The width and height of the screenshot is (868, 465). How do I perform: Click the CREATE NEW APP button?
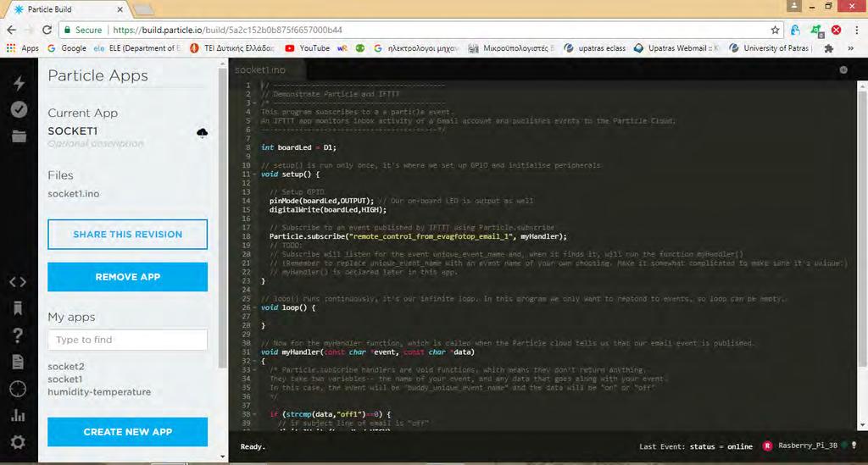(x=127, y=432)
